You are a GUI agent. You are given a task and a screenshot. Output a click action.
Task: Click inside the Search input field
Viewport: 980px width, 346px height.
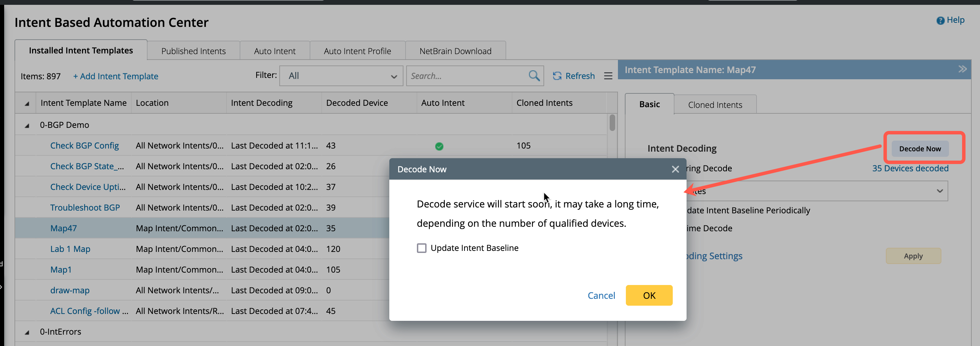466,76
